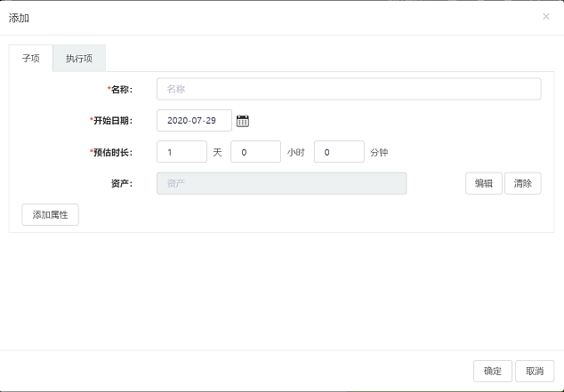Click the *预估时长 field label
Image resolution: width=564 pixels, height=392 pixels.
pyautogui.click(x=111, y=152)
